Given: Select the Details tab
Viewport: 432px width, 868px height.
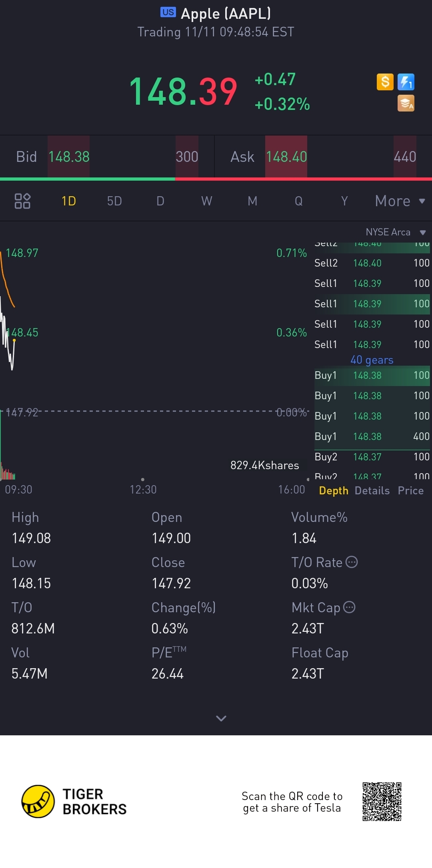Looking at the screenshot, I should tap(372, 491).
